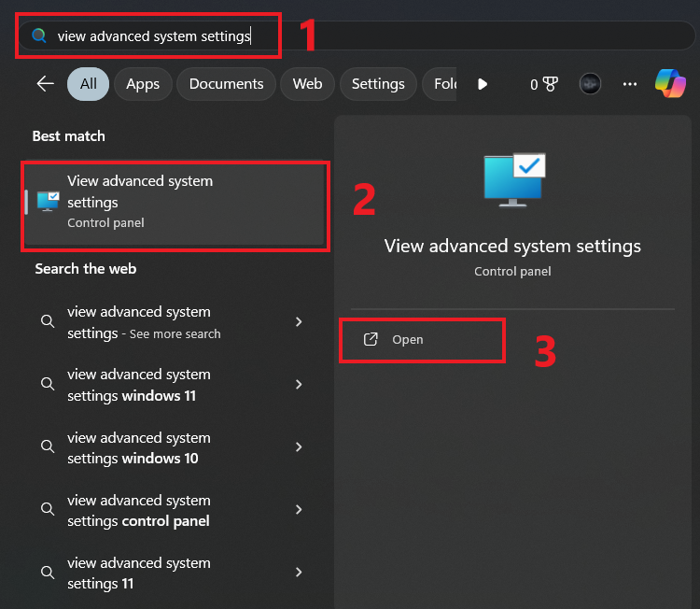The width and height of the screenshot is (700, 609).
Task: Switch to the Documents filter tab
Action: (226, 84)
